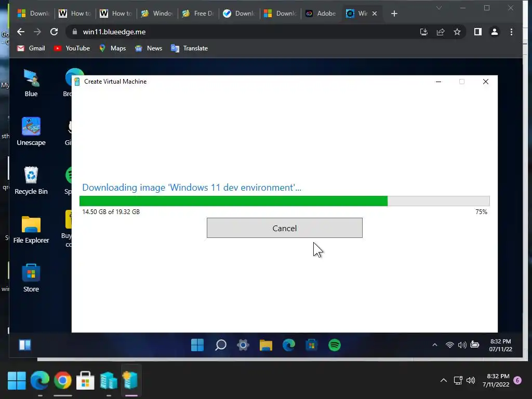Click the install app icon in address bar
532x399 pixels.
coord(424,32)
